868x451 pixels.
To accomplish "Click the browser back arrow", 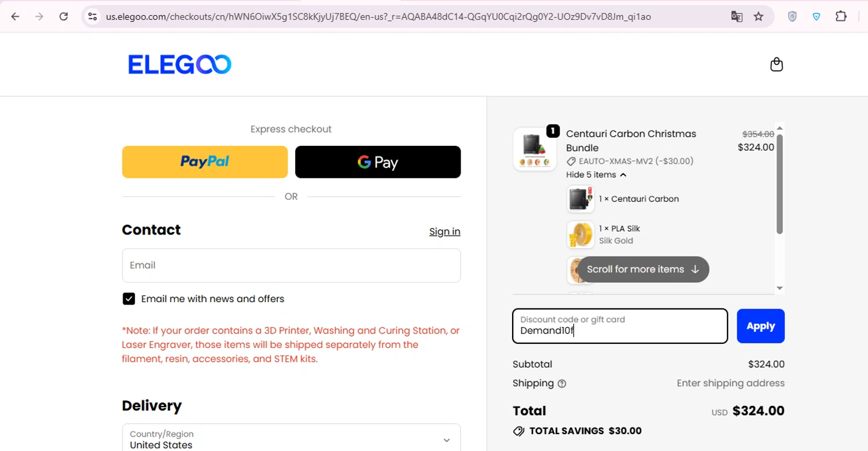I will tap(15, 17).
